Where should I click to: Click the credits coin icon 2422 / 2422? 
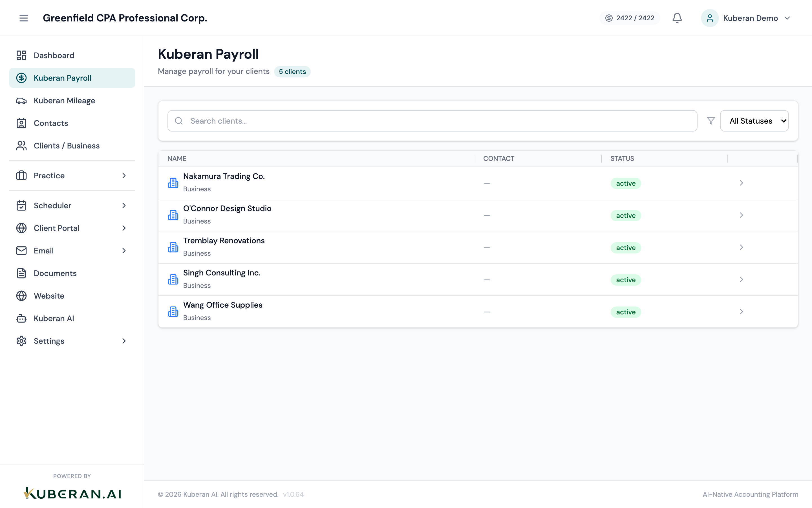click(609, 18)
